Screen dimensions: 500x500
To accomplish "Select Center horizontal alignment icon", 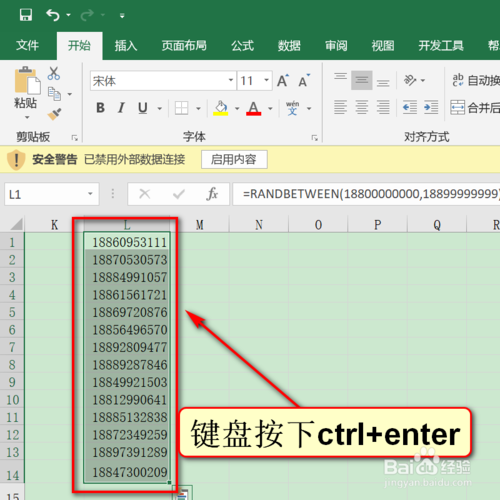I will 362,107.
